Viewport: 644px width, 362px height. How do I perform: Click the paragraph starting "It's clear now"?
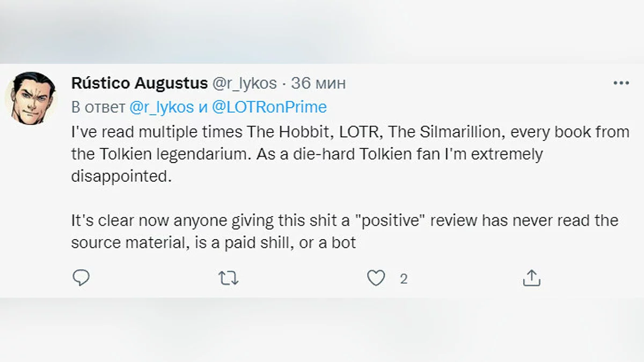click(343, 232)
